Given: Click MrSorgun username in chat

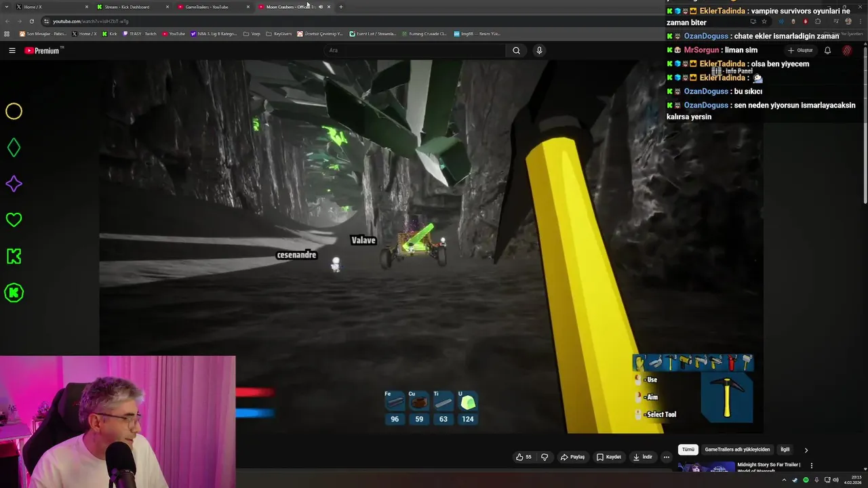Looking at the screenshot, I should 701,50.
